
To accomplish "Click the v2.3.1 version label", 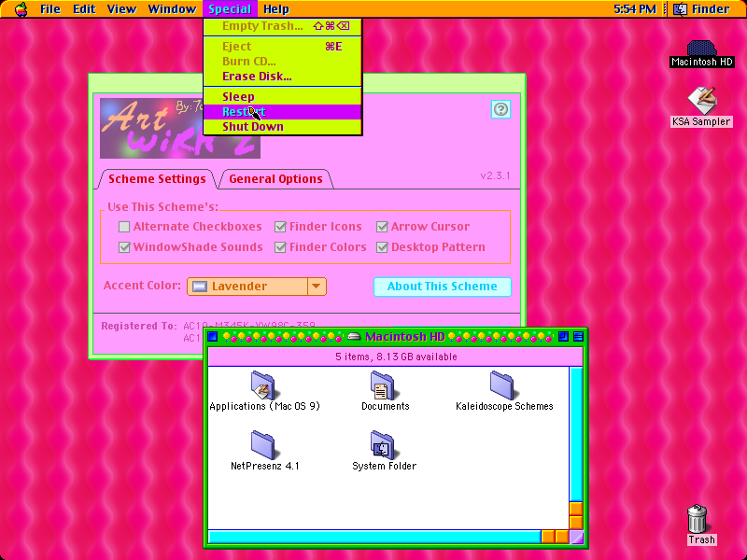I will click(x=495, y=175).
